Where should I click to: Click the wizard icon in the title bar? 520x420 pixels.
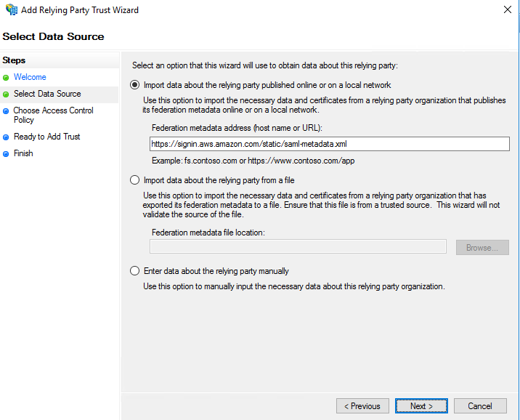click(x=9, y=10)
